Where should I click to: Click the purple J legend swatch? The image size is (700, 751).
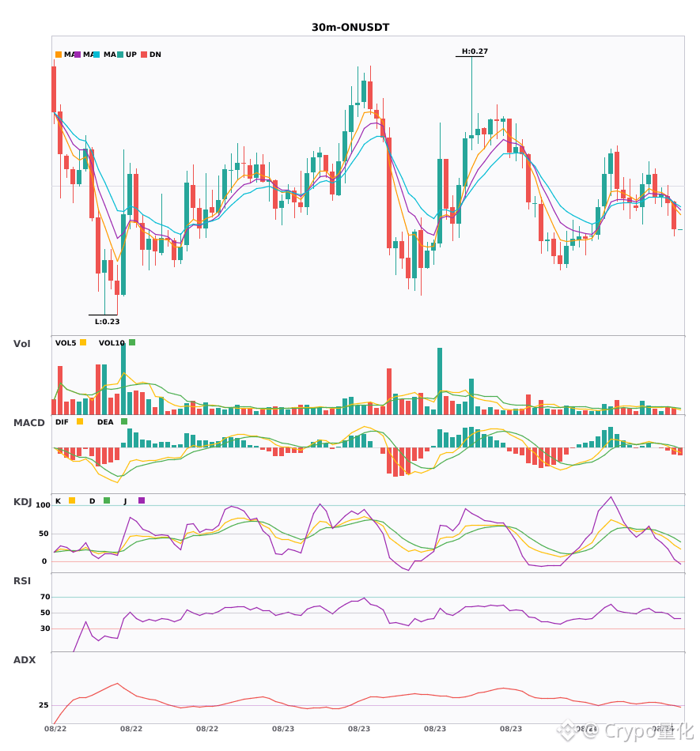click(142, 500)
